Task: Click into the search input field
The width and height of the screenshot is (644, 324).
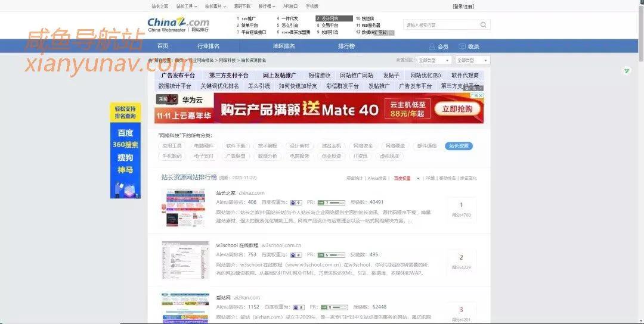Action: point(441,25)
